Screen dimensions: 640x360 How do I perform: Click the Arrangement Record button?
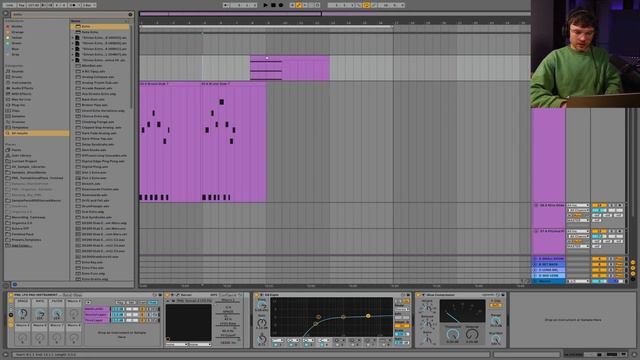pos(281,5)
